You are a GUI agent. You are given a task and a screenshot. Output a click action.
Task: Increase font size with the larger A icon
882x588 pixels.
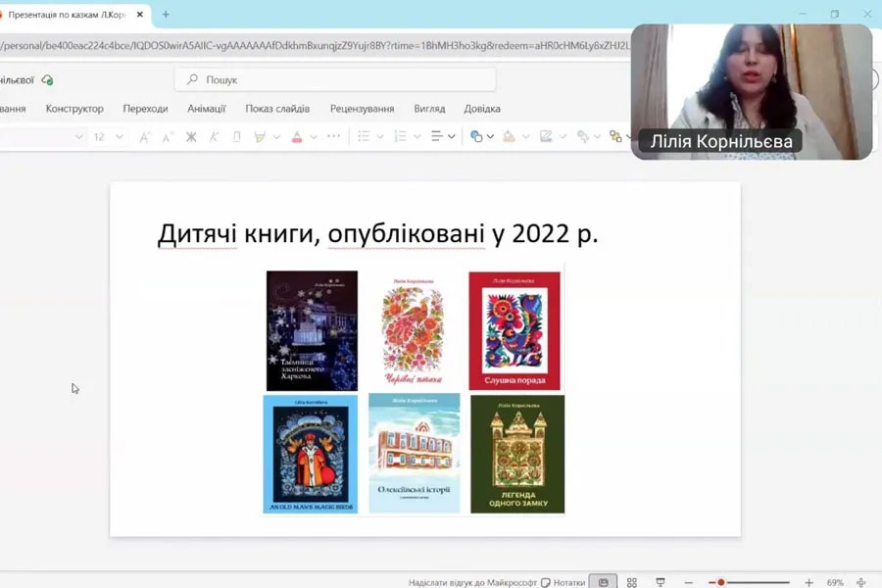144,137
